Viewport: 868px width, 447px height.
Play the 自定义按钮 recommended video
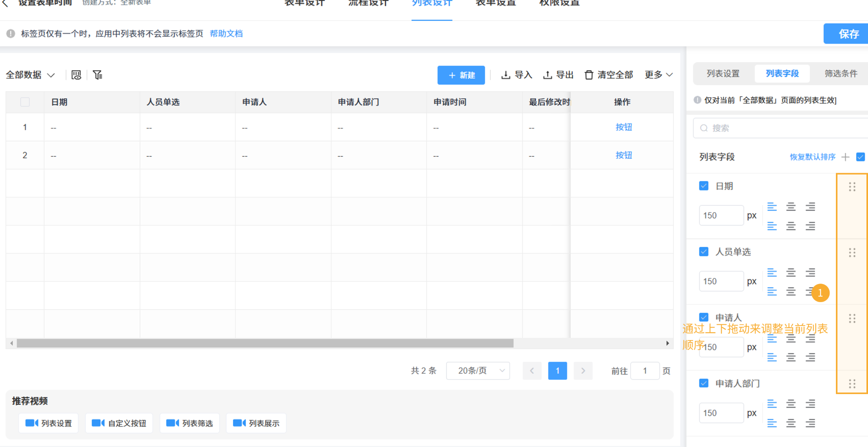click(x=119, y=423)
